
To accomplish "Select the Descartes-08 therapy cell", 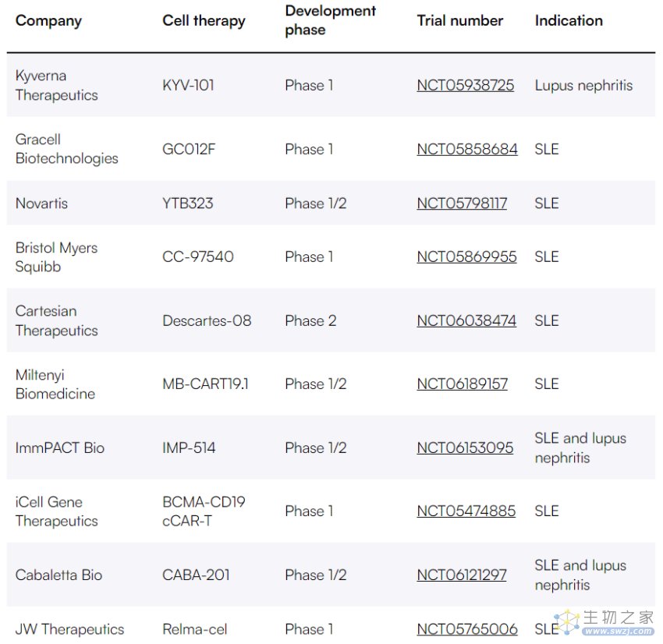I will [x=207, y=320].
